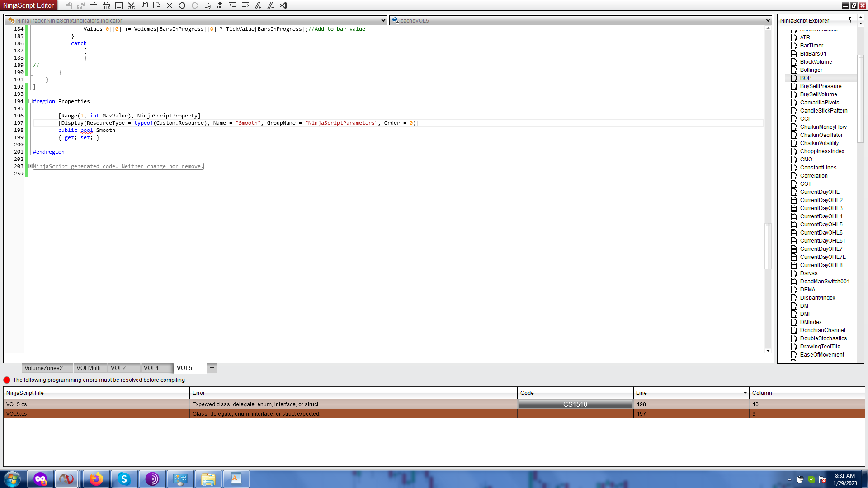Viewport: 868px width, 488px height.
Task: Click the CS1518 error code link
Action: 575,404
